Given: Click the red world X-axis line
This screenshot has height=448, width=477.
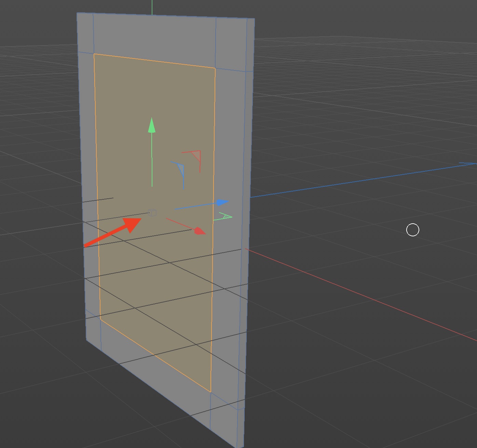Looking at the screenshot, I should click(359, 294).
